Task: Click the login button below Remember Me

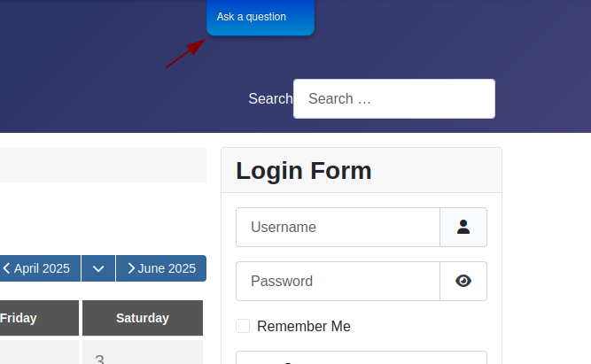Action: (x=362, y=358)
